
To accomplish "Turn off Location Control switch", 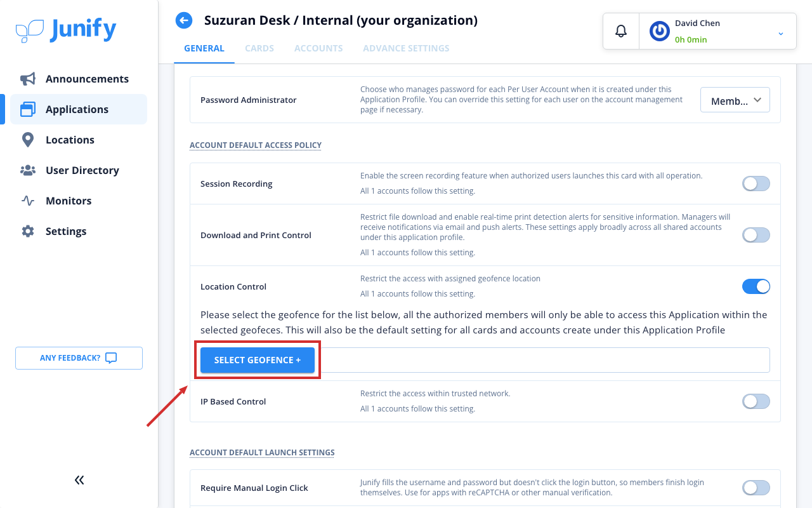I will (756, 286).
